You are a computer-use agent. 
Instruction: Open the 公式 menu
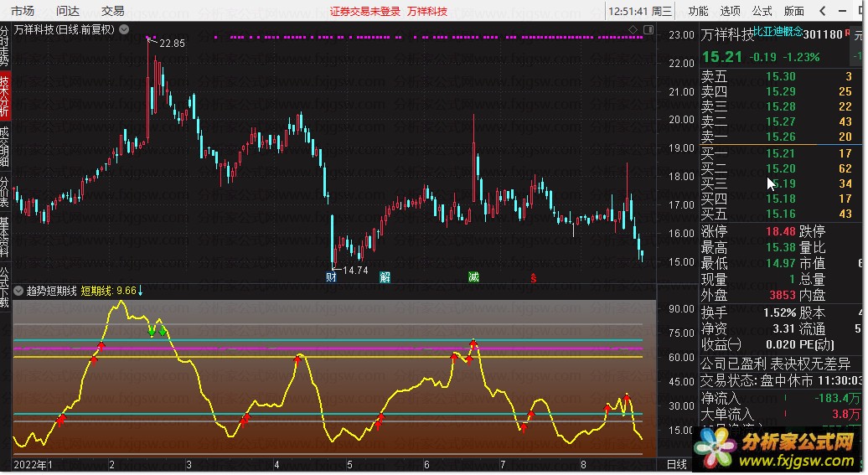pos(762,11)
